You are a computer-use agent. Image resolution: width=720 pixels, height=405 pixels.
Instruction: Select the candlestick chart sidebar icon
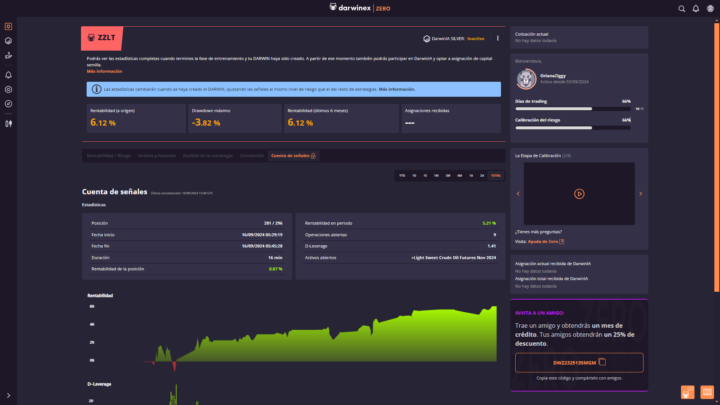point(8,124)
